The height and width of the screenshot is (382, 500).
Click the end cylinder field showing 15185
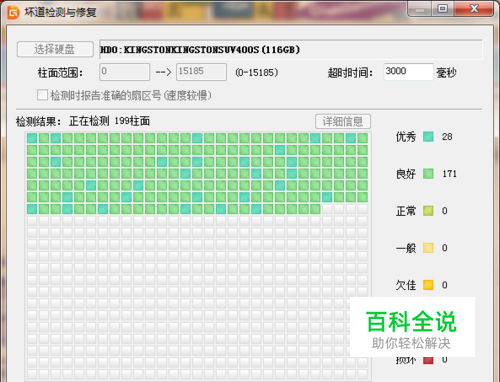click(x=201, y=72)
